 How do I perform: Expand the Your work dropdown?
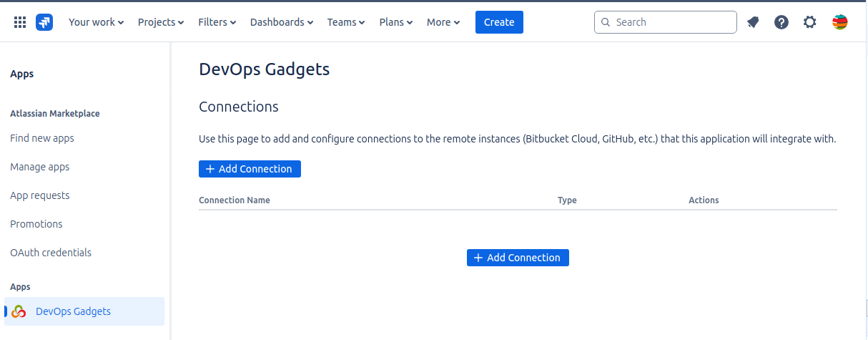coord(96,22)
